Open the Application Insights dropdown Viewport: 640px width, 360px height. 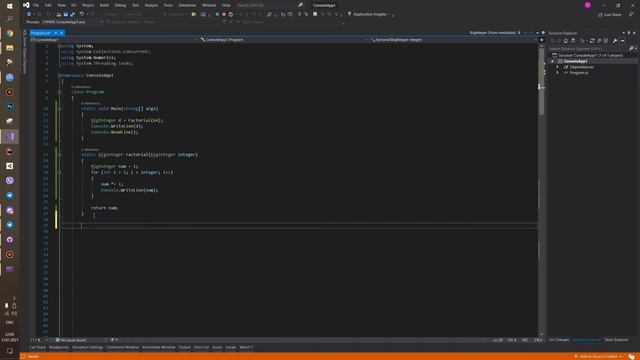[x=389, y=15]
